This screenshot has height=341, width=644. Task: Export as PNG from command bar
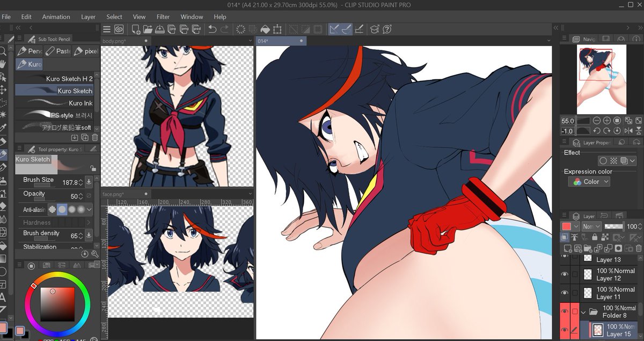[183, 29]
